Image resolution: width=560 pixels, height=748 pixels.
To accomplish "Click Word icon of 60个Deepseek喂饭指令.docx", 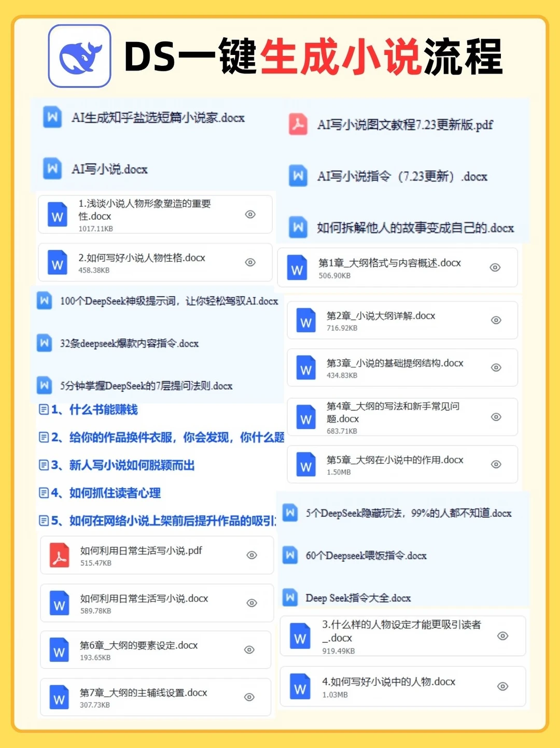I will pos(290,555).
